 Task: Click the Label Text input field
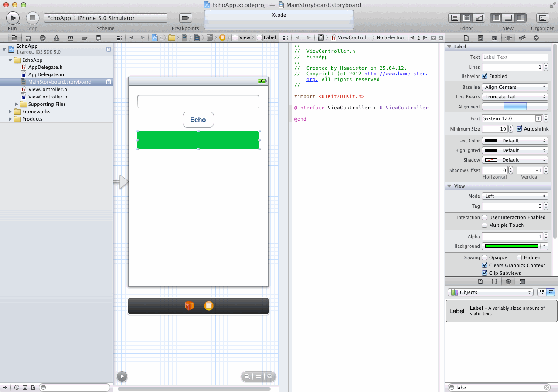(x=515, y=57)
